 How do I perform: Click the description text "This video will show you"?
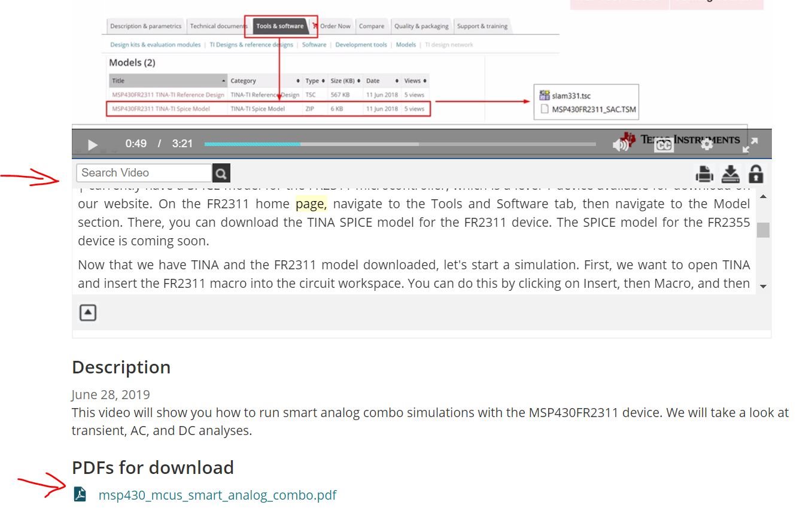pyautogui.click(x=430, y=421)
